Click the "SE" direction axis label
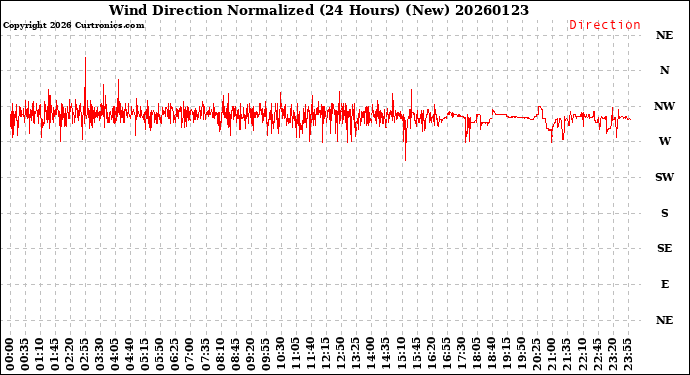690x375 pixels. [664, 248]
